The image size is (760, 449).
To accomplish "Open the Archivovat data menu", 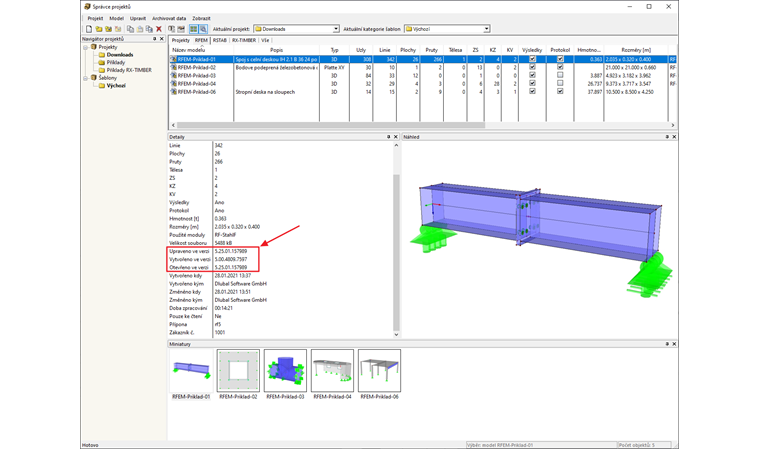I will 169,18.
